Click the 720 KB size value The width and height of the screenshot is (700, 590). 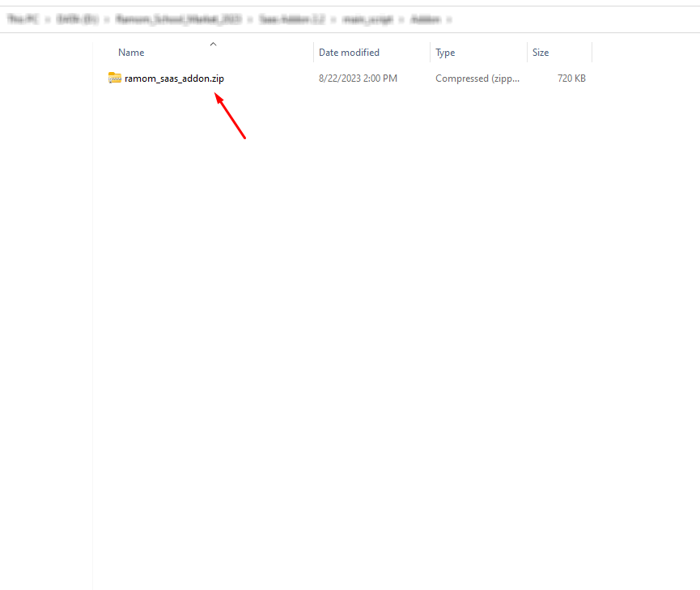(571, 79)
